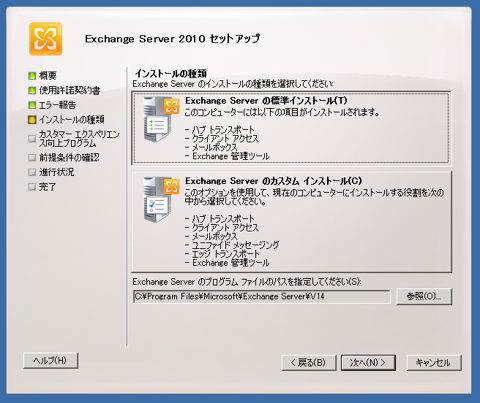Click the program files path label text
480x403 pixels.
[247, 282]
